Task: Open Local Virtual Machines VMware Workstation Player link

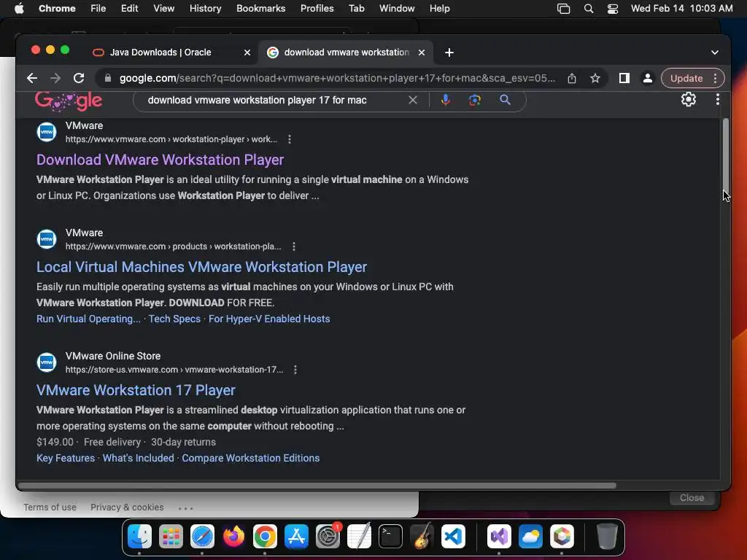Action: click(x=201, y=267)
